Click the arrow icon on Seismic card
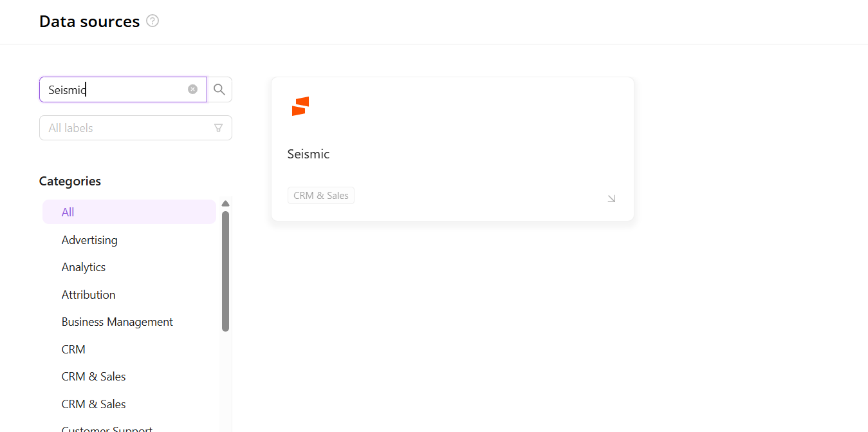This screenshot has width=868, height=432. 611,198
